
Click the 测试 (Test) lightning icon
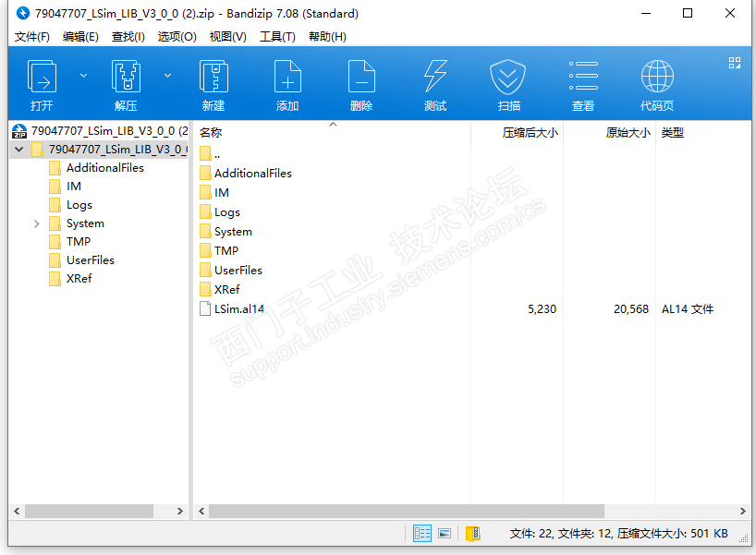click(x=435, y=76)
